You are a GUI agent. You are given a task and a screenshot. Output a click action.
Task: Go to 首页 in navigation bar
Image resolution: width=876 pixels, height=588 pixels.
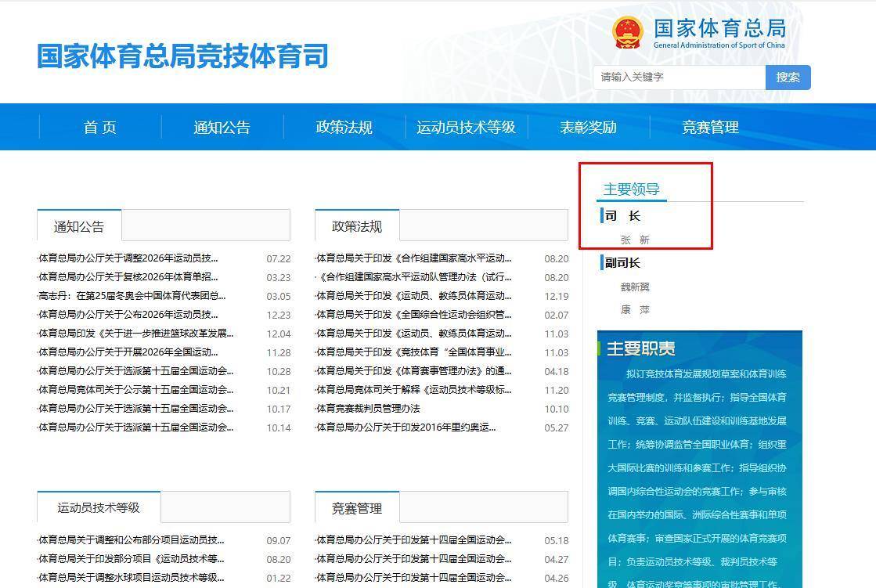tap(100, 128)
